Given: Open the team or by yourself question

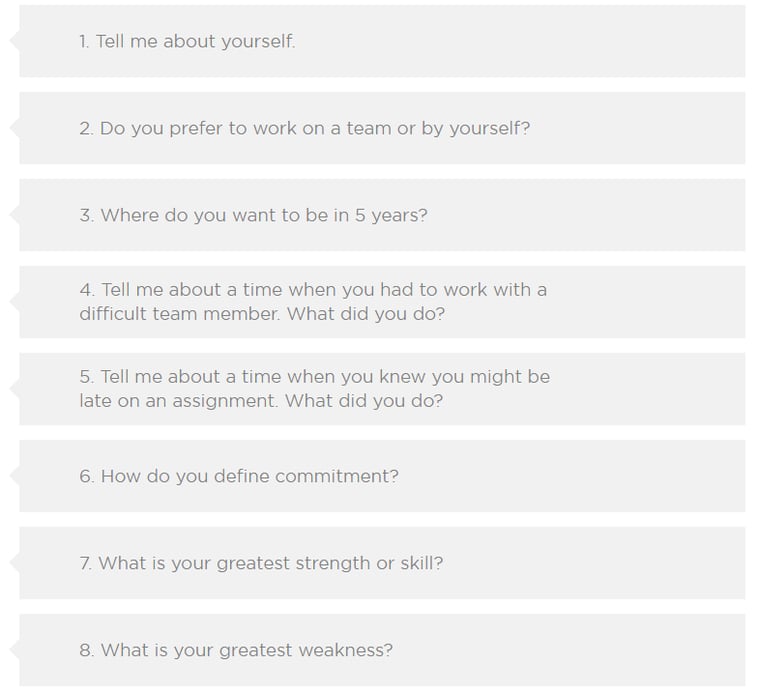Looking at the screenshot, I should coord(382,128).
